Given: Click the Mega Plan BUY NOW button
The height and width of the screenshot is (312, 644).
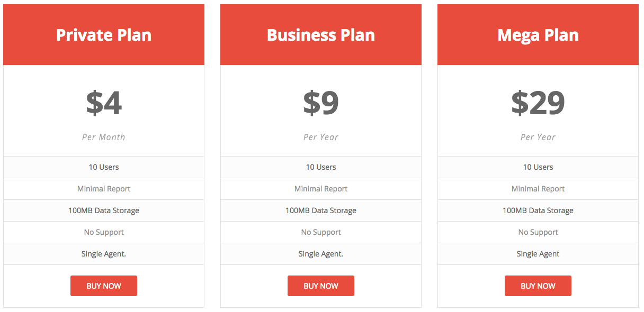Looking at the screenshot, I should pos(538,286).
